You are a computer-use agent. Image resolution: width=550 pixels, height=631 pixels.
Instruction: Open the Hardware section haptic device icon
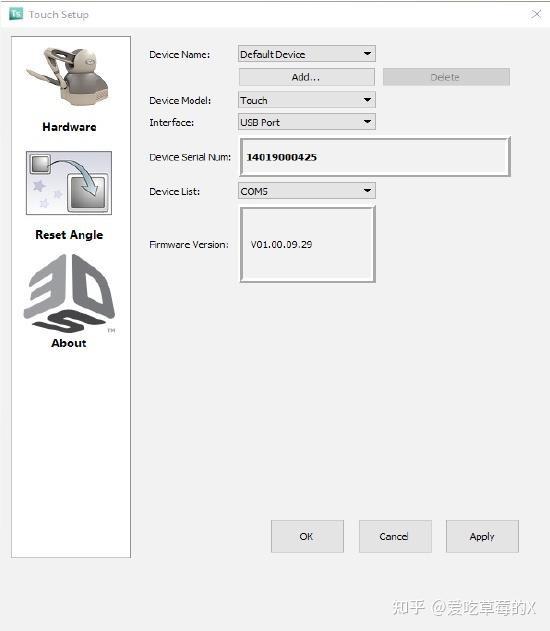68,76
